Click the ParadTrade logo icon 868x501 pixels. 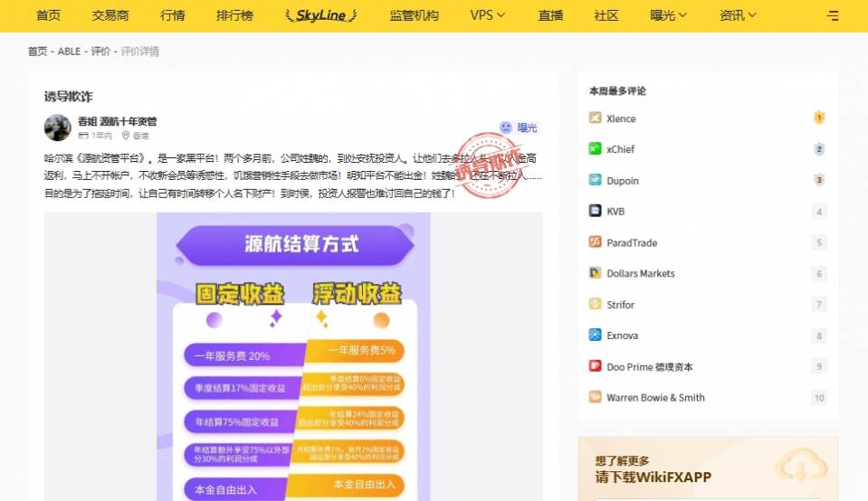pyautogui.click(x=595, y=241)
